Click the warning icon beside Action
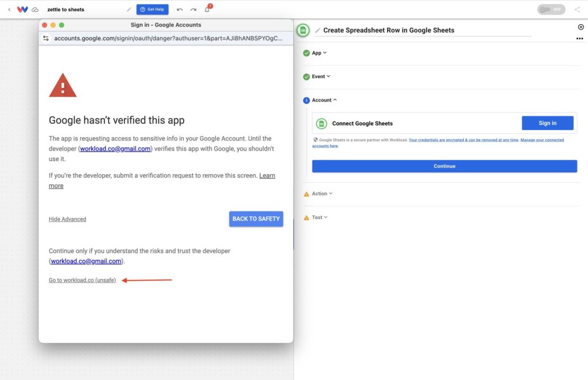The width and height of the screenshot is (588, 380). (307, 194)
